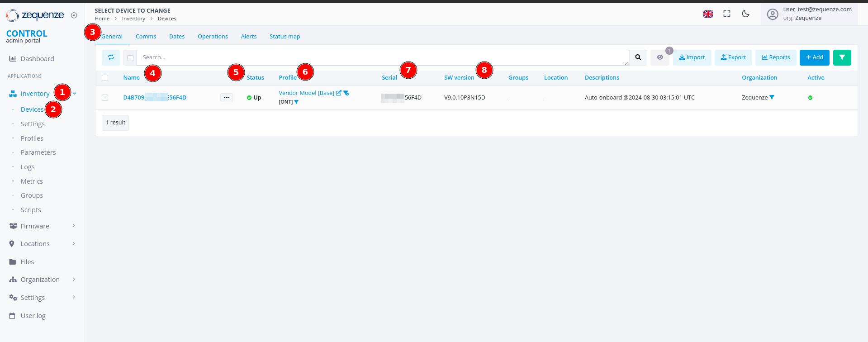Toggle dark mode moon icon
868x342 pixels.
pyautogui.click(x=745, y=14)
